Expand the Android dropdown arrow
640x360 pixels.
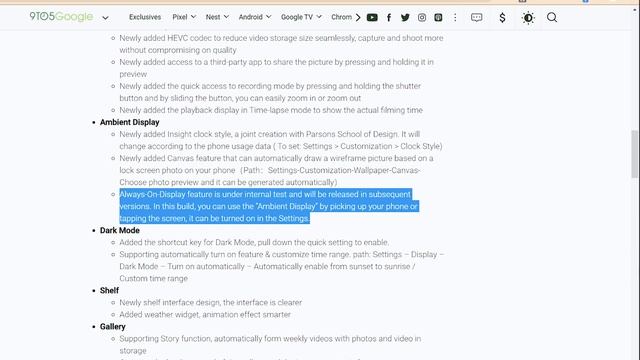point(269,17)
